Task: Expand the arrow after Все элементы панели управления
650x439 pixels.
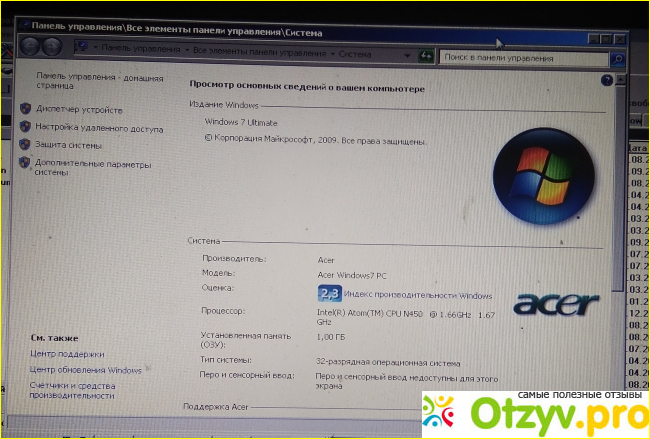Action: 331,49
